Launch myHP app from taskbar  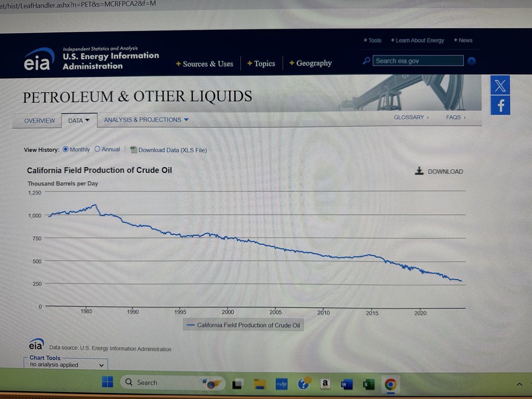(281, 384)
